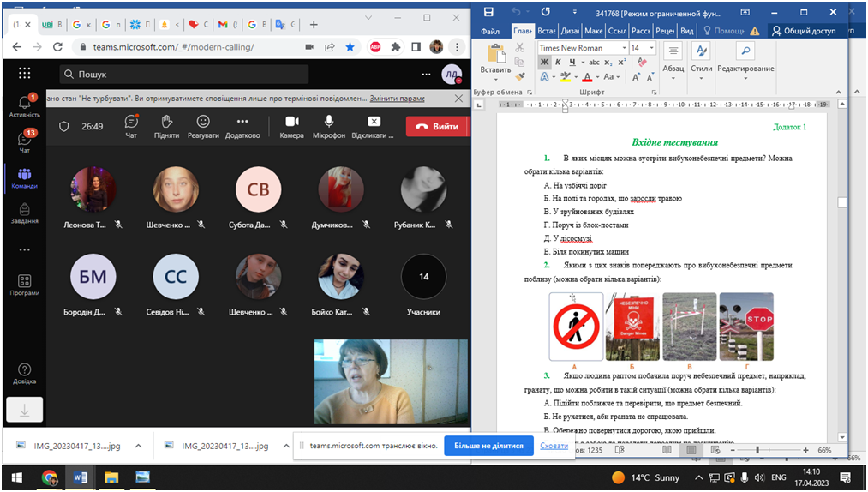Viewport: 868px width, 492px height.
Task: Click the AdBlock extension icon in Chrome
Action: point(375,47)
